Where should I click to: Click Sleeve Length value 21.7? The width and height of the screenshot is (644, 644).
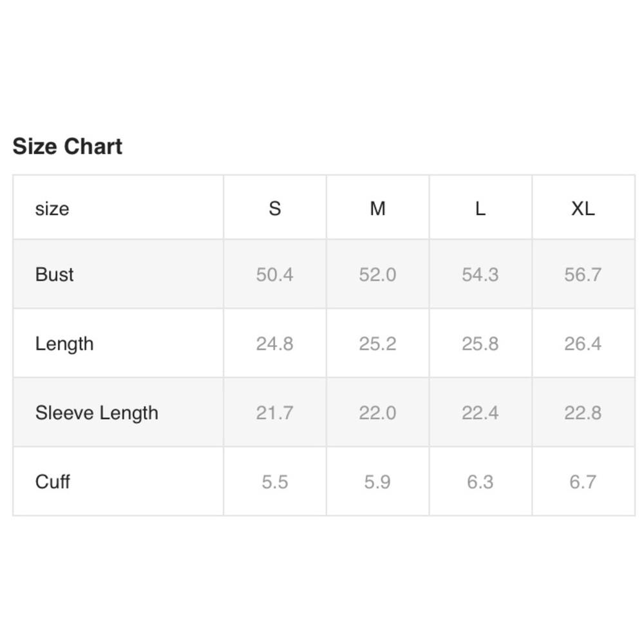coord(275,413)
